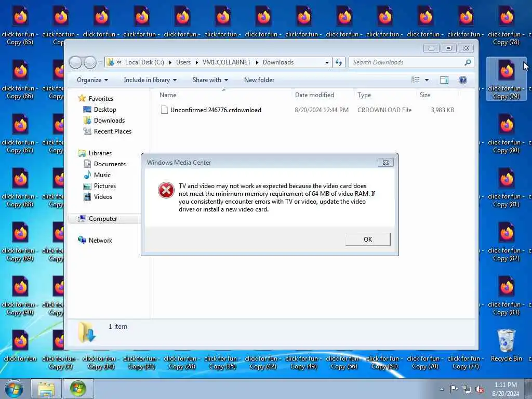Viewport: 532px width, 399px height.
Task: Open Downloads under Favorites
Action: click(x=109, y=121)
